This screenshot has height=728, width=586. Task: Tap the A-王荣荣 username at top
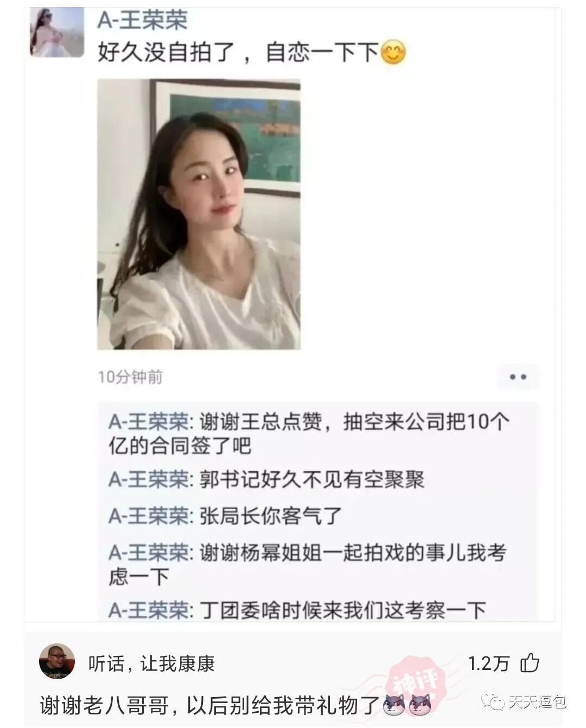(x=143, y=21)
